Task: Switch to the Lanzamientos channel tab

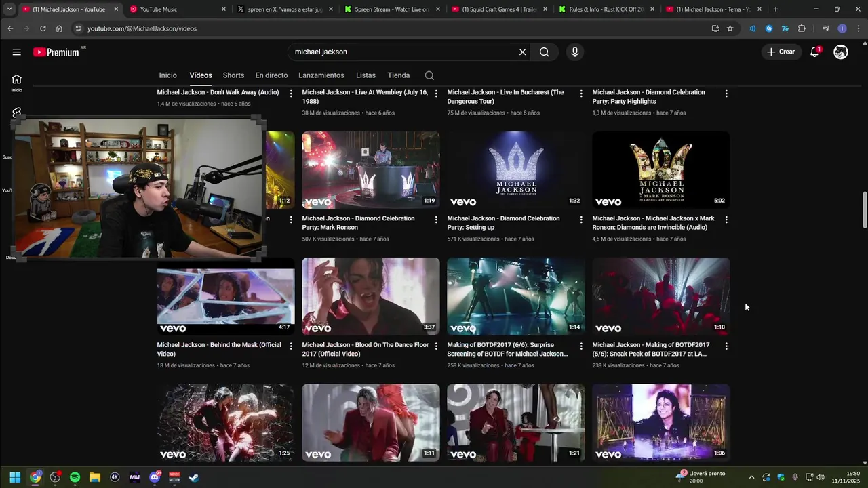Action: [x=321, y=75]
